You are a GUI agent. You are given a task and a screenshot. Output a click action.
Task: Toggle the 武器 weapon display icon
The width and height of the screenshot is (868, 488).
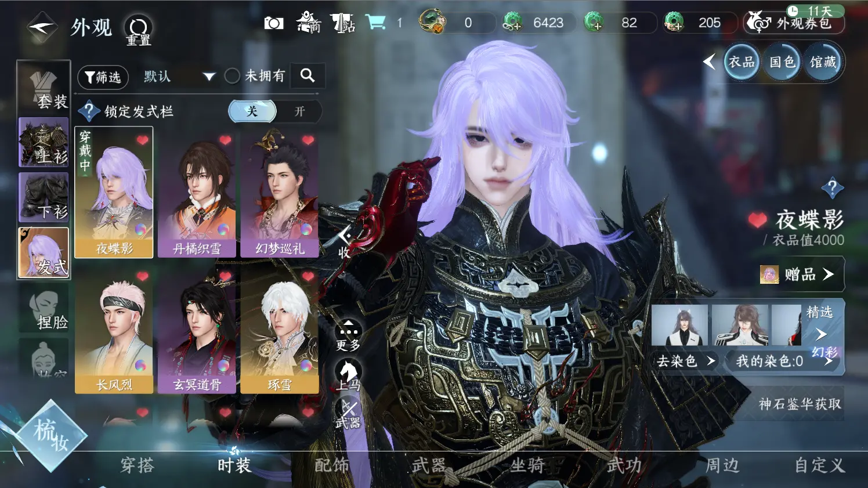click(348, 413)
